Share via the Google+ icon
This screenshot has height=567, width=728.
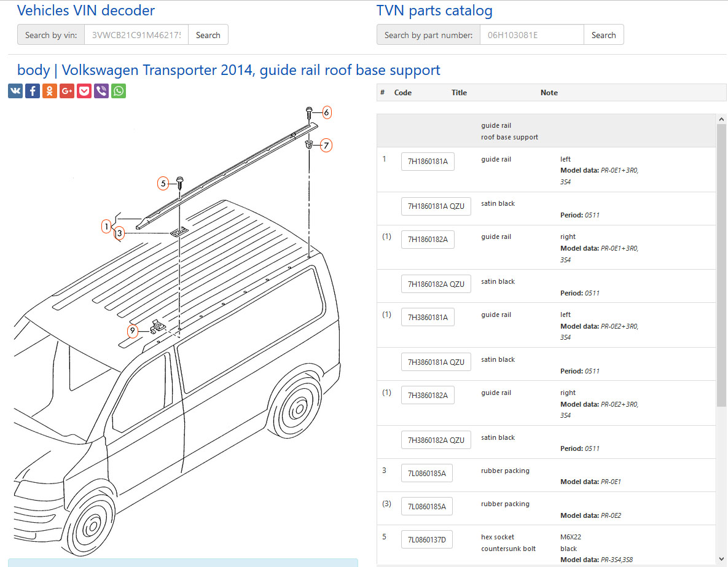click(x=67, y=91)
